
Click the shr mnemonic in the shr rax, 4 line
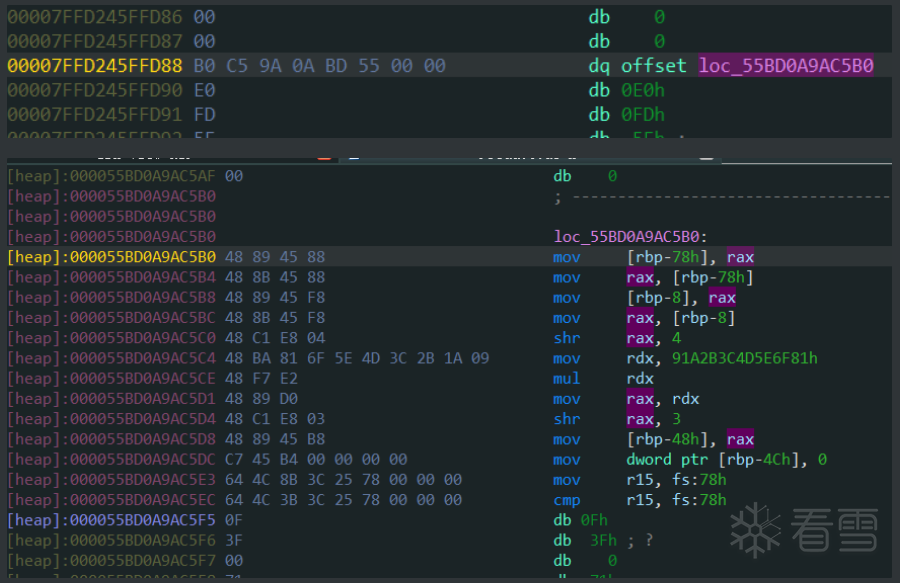(567, 338)
